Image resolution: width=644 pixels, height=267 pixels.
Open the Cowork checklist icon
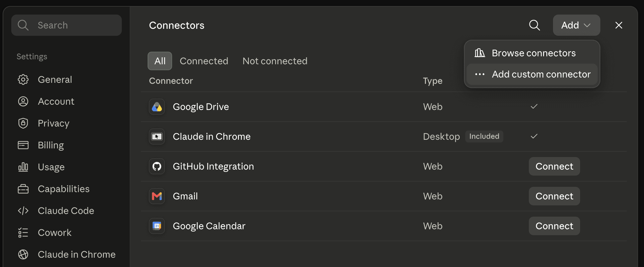(23, 233)
